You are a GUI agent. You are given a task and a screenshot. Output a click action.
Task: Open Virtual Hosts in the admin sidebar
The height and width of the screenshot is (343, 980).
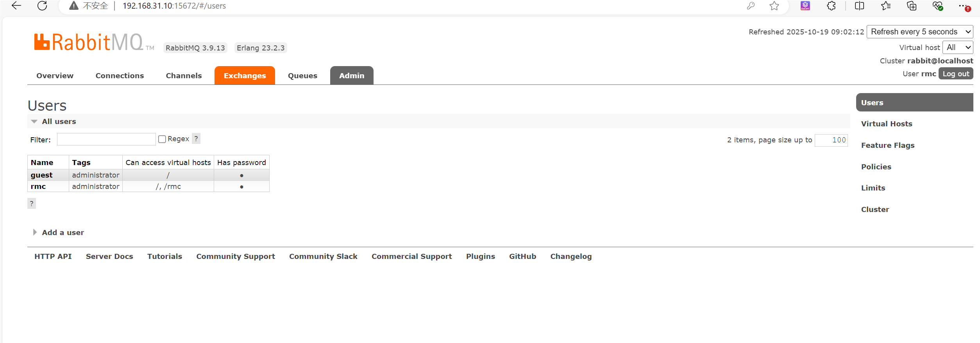[x=886, y=124]
